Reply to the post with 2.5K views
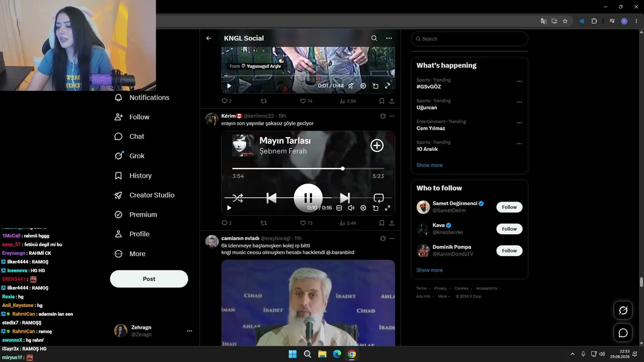 (226, 101)
